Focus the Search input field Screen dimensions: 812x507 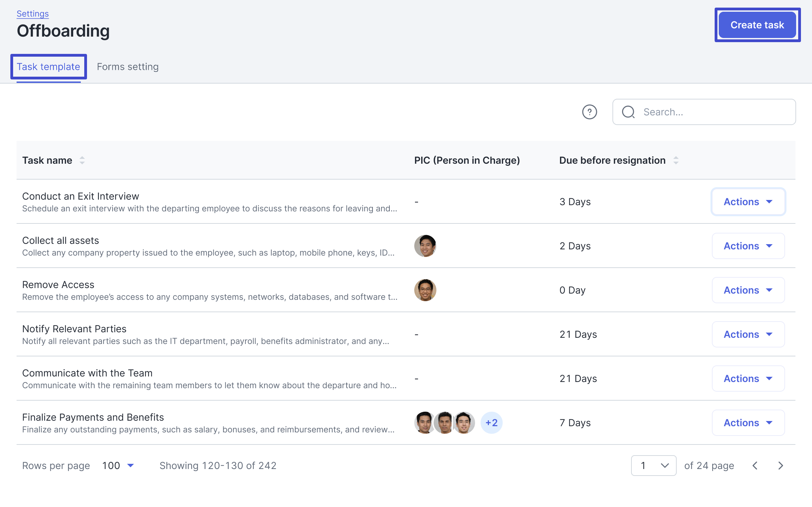[x=704, y=112]
